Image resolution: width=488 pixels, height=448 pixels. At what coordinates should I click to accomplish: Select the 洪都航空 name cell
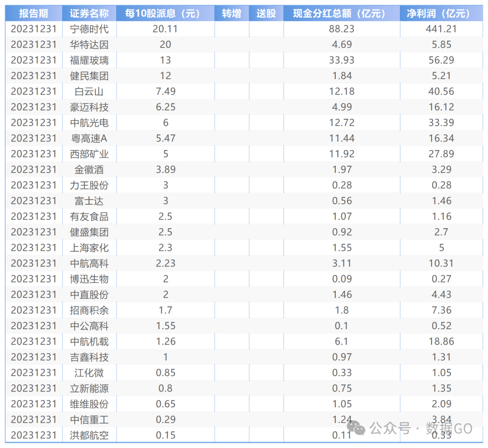pyautogui.click(x=89, y=435)
